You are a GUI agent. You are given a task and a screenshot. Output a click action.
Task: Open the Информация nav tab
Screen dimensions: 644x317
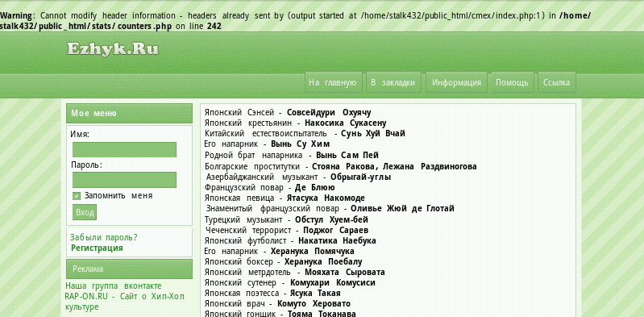tap(456, 82)
